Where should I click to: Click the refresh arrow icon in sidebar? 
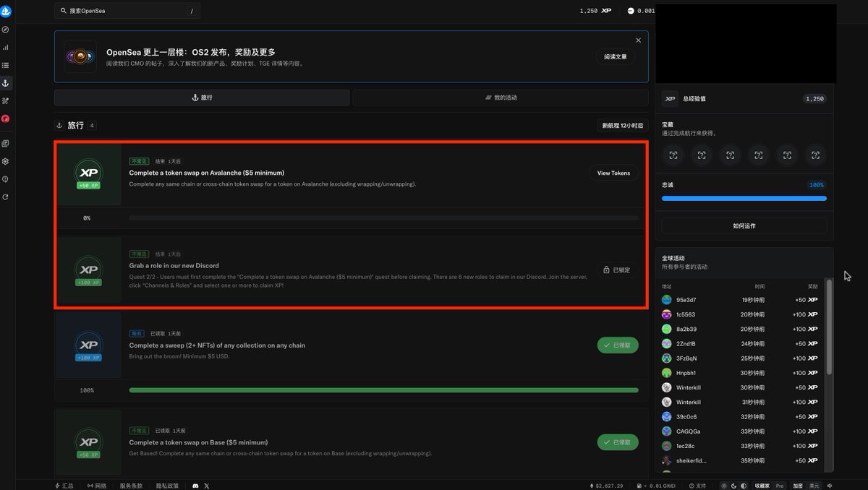point(6,197)
